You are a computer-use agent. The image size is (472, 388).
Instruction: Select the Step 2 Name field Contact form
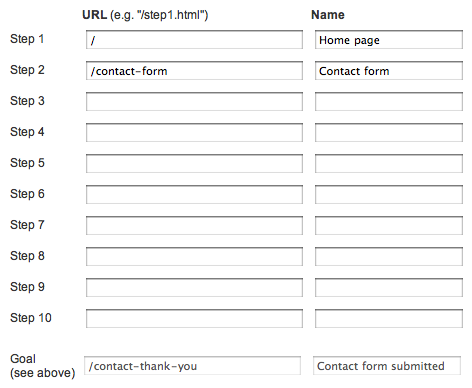[x=389, y=71]
